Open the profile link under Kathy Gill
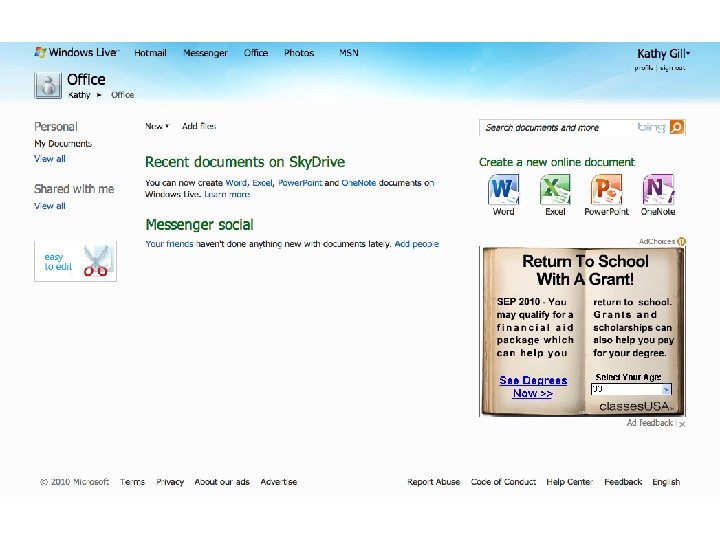 pos(644,68)
